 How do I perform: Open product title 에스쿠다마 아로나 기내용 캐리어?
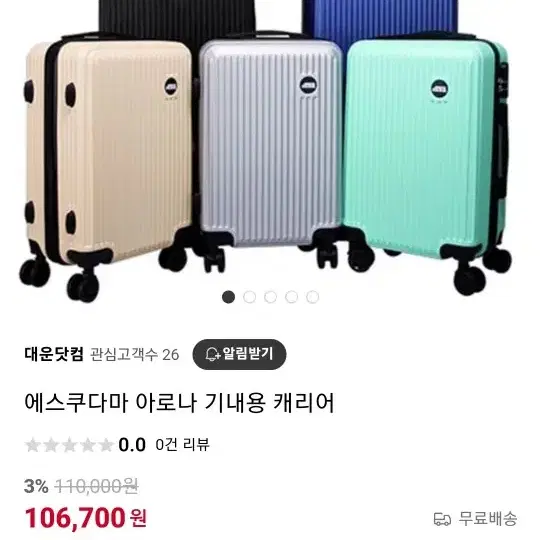pyautogui.click(x=179, y=402)
